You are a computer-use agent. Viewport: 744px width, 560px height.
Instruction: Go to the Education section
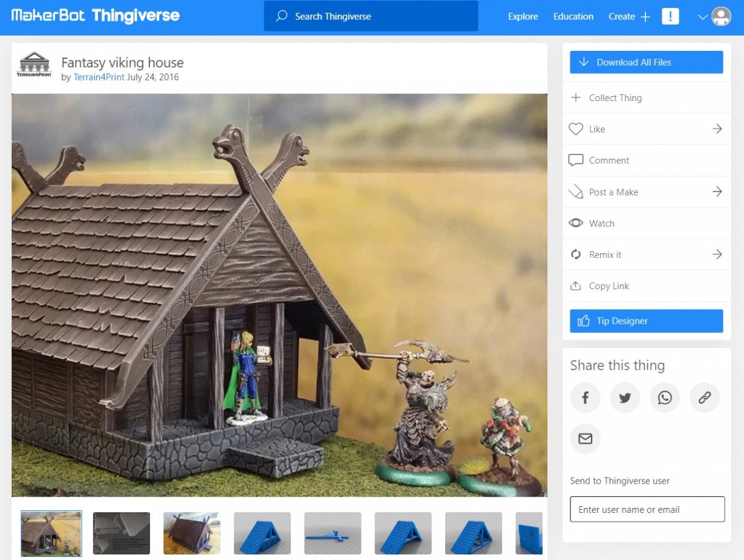click(x=573, y=17)
